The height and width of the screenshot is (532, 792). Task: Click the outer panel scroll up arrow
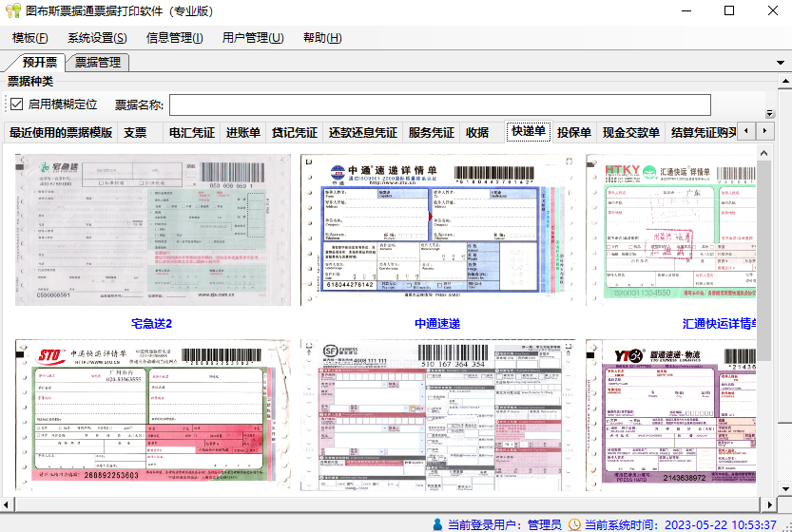coord(785,81)
